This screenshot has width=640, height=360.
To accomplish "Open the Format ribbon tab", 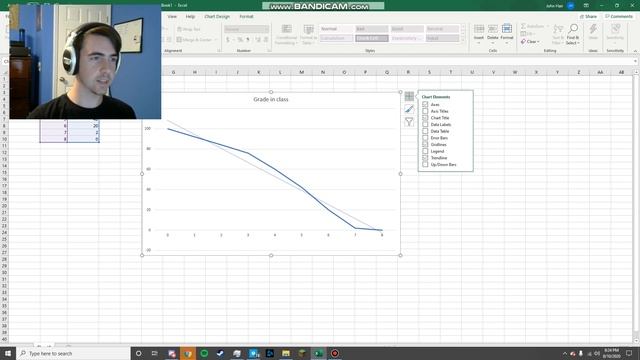I will pyautogui.click(x=246, y=16).
